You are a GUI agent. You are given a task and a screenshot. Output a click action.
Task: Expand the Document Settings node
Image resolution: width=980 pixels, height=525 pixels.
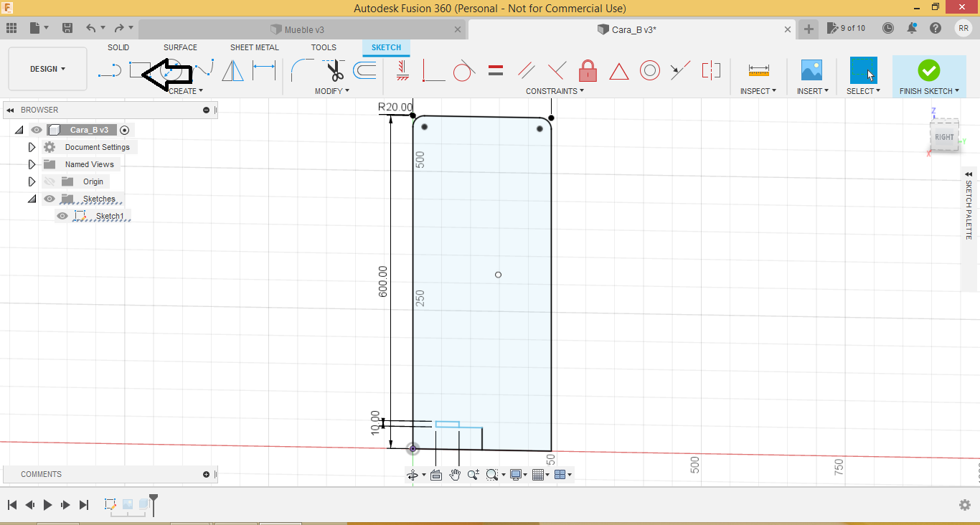(32, 147)
